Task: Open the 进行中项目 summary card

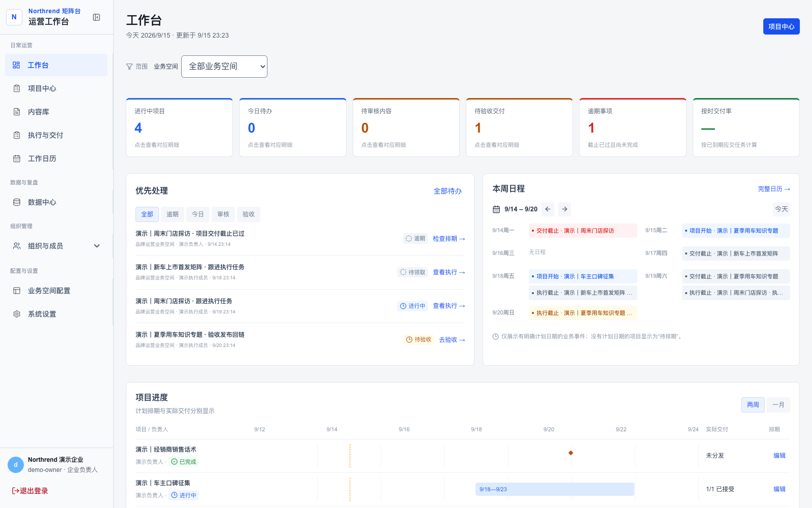Action: [179, 128]
